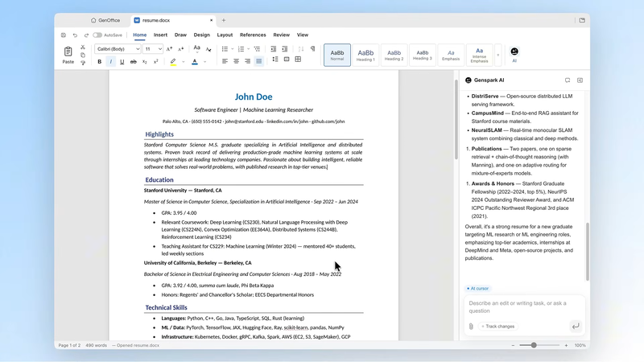Click the Copy icon below Cut
This screenshot has height=362, width=644.
click(83, 55)
